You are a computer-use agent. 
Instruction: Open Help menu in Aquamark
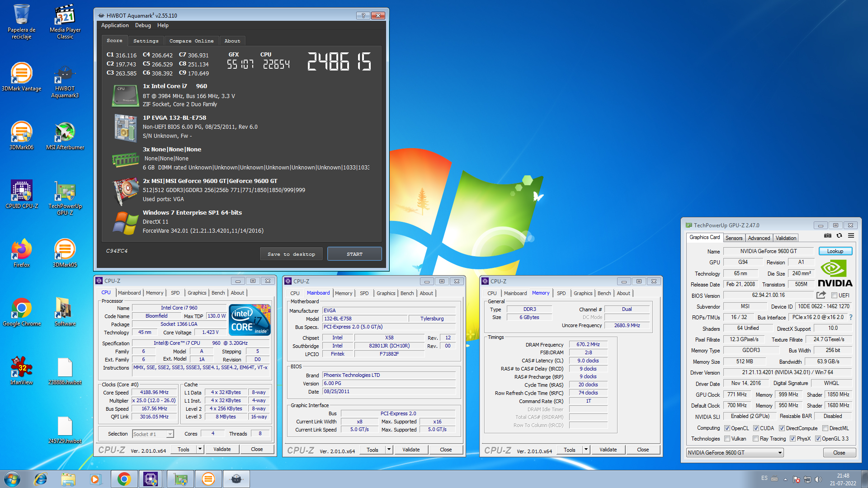(x=163, y=25)
